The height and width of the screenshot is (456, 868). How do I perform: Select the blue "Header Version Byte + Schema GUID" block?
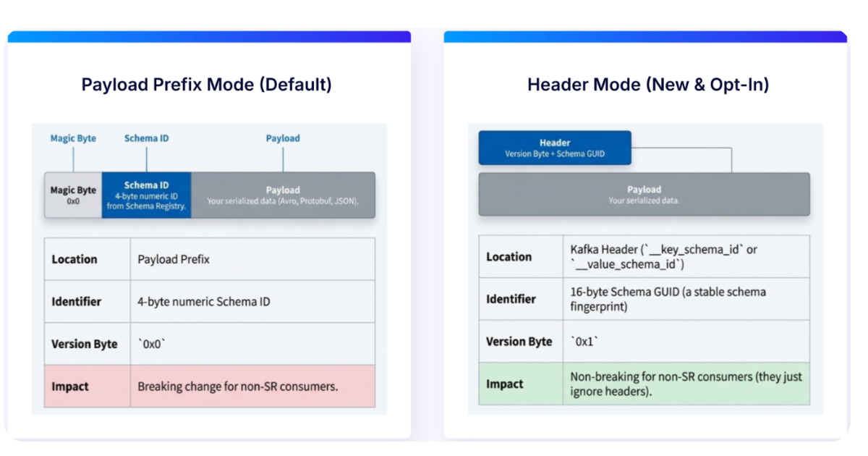tap(555, 148)
